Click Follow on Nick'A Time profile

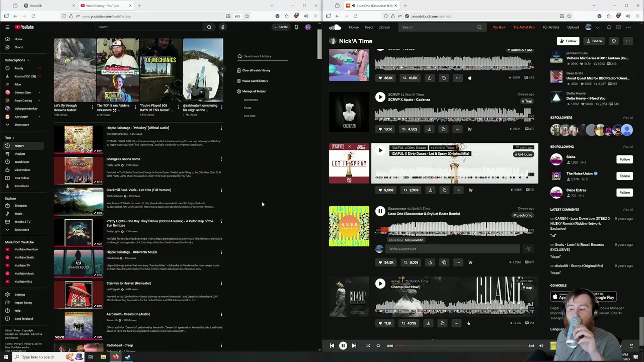[x=568, y=41]
